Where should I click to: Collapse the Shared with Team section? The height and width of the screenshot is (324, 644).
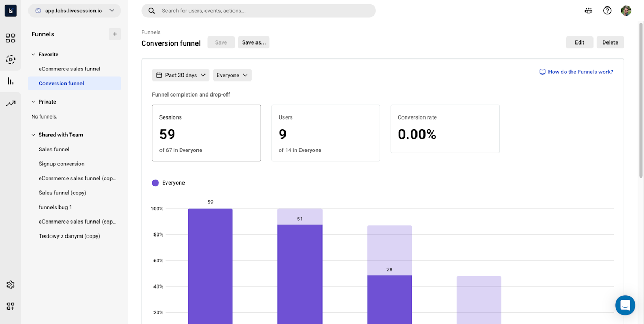pyautogui.click(x=33, y=135)
